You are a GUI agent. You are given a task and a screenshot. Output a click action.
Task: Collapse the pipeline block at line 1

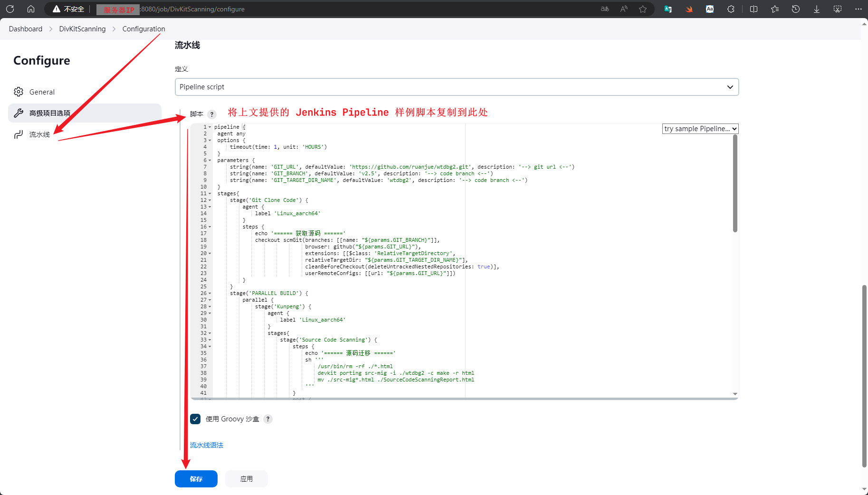(210, 127)
